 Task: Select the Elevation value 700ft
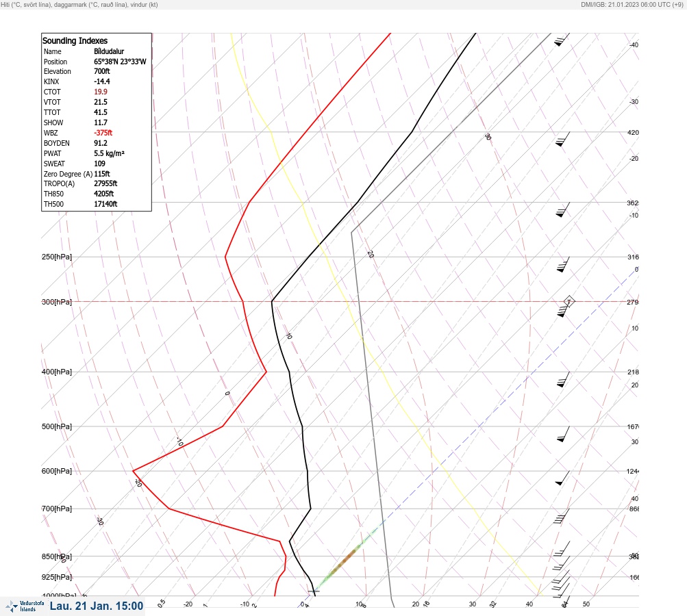(x=102, y=71)
